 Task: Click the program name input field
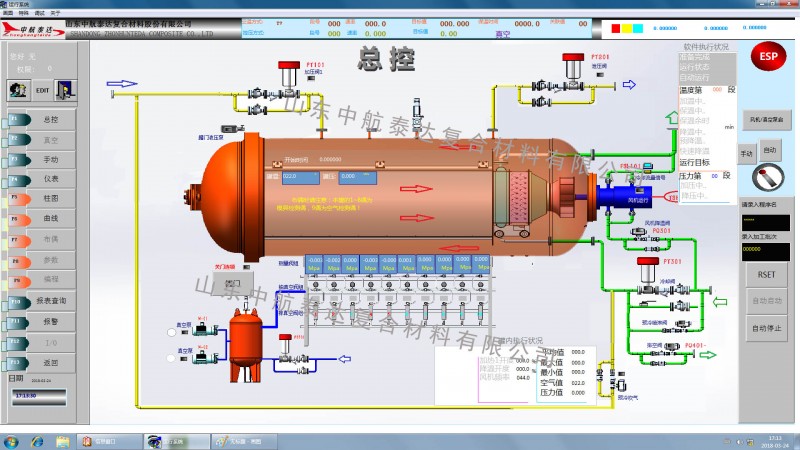tap(765, 222)
